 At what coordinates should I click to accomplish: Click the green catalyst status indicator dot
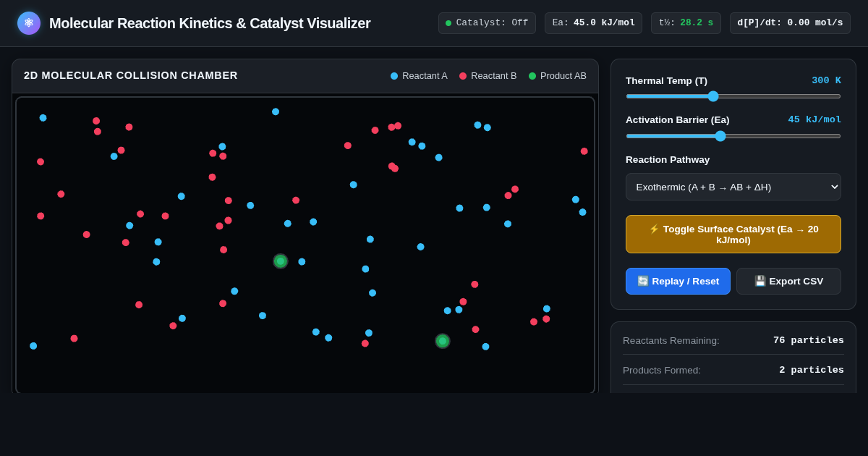[448, 23]
